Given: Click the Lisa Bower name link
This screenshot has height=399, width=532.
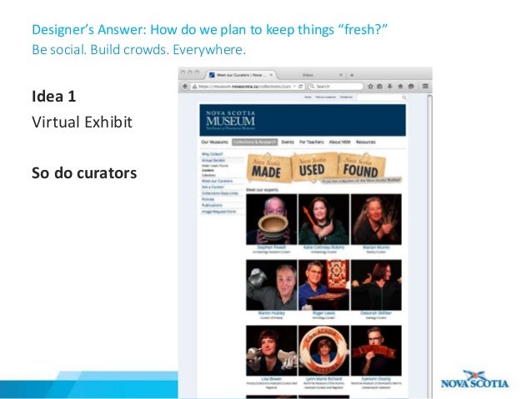Looking at the screenshot, I should click(x=272, y=379).
